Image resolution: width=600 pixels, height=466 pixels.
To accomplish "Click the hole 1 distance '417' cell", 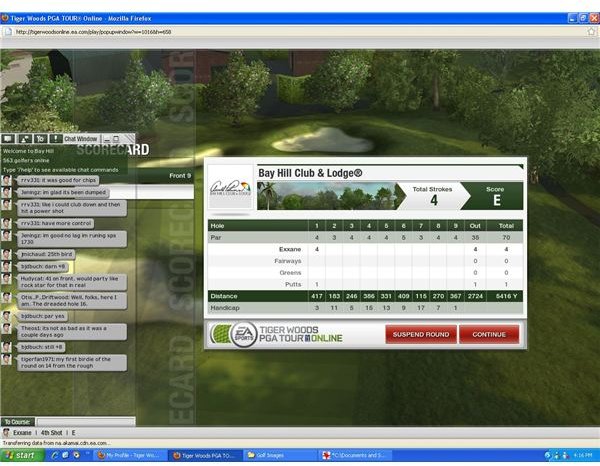I will click(x=316, y=296).
